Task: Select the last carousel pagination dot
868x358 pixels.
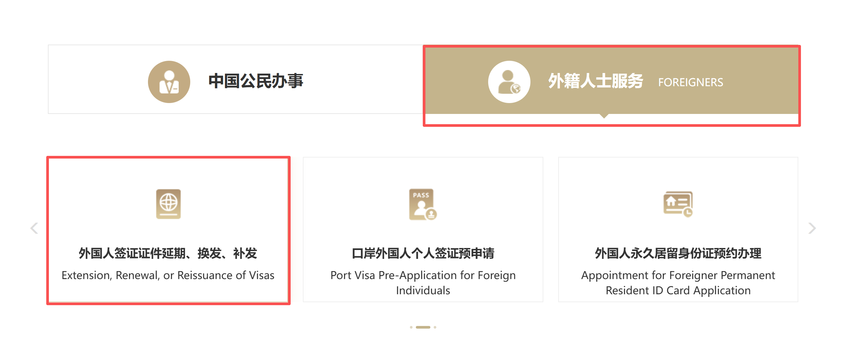Action: pos(435,327)
